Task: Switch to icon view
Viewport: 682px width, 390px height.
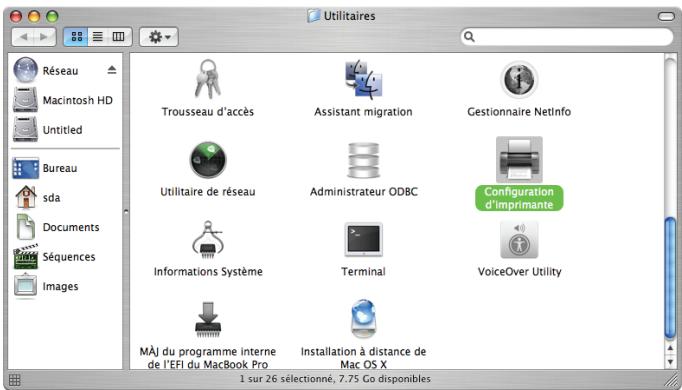Action: [x=77, y=37]
